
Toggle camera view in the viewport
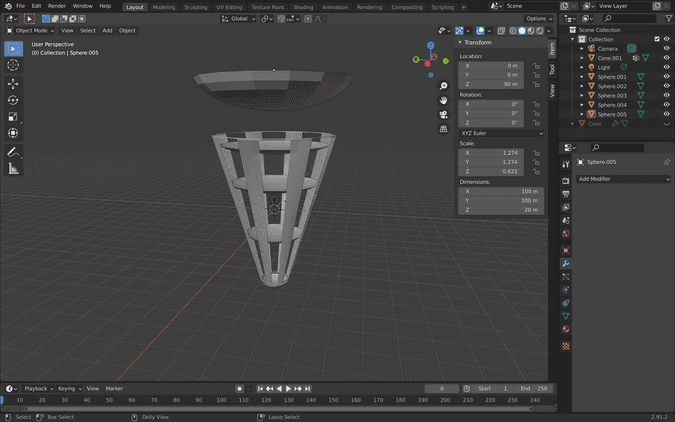click(x=443, y=114)
